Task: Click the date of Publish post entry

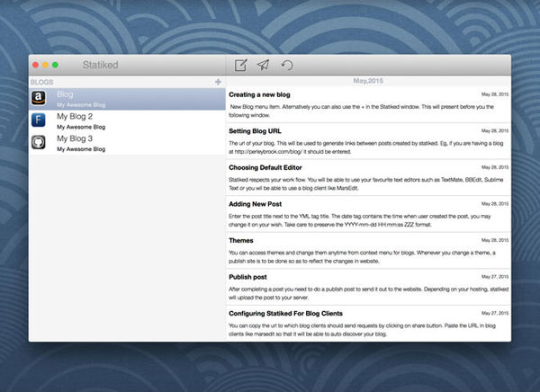Action: (x=495, y=277)
